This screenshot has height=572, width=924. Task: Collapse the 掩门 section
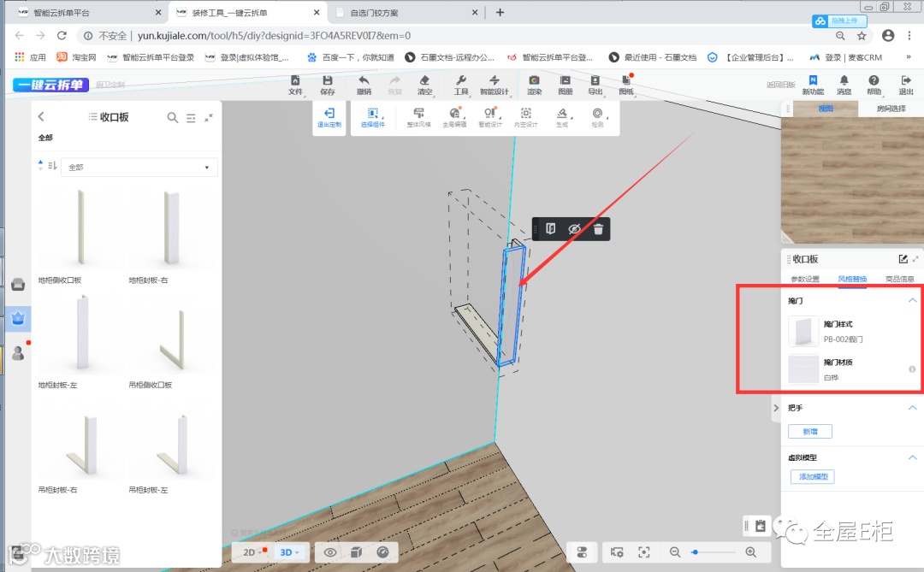(x=912, y=300)
